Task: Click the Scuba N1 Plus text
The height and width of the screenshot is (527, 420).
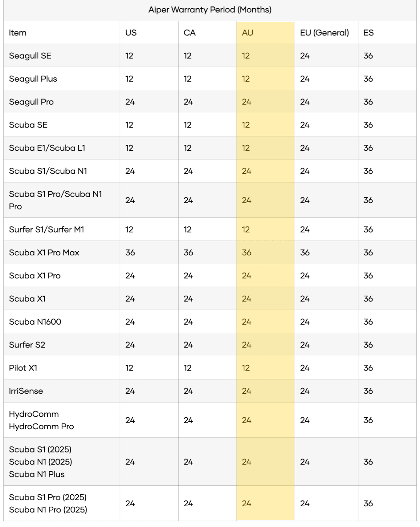Action: [37, 474]
